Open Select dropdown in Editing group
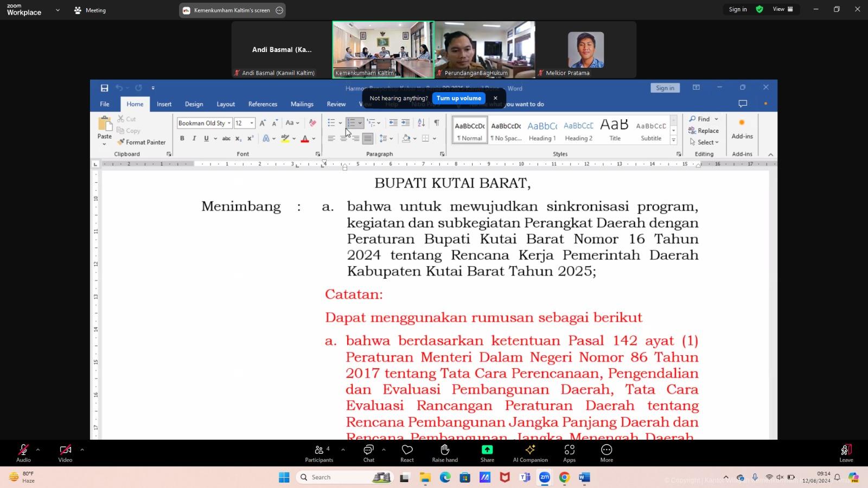 (704, 142)
